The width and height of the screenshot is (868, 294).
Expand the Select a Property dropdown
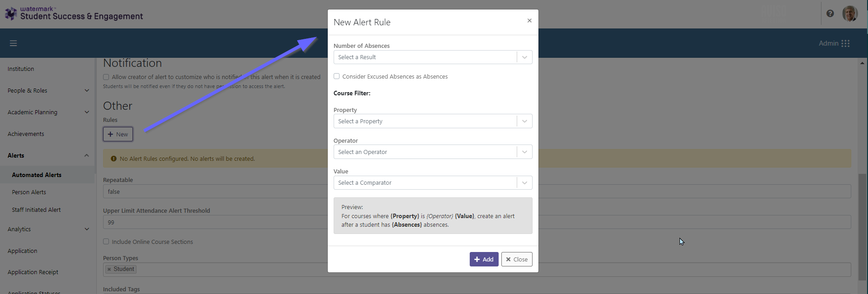click(433, 121)
